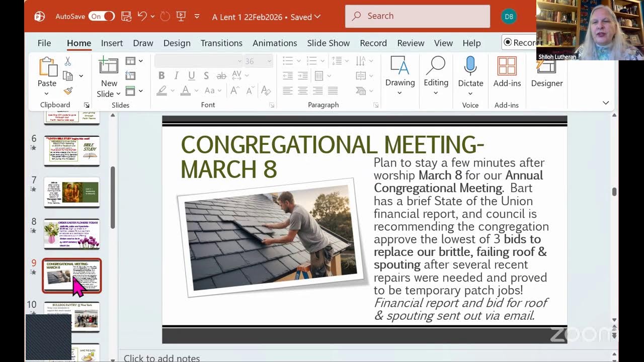Click the Copy icon in Clipboard group
Viewport: 644px width, 362px height.
pos(68,76)
